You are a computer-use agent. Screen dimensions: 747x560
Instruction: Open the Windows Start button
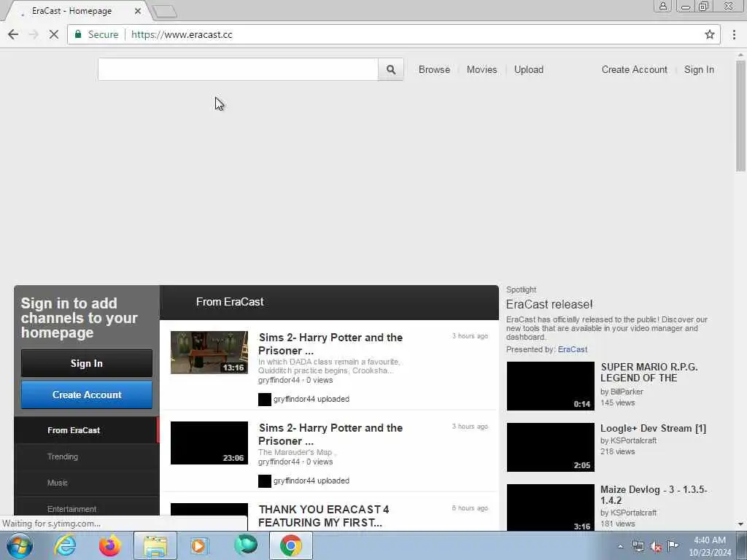(19, 545)
